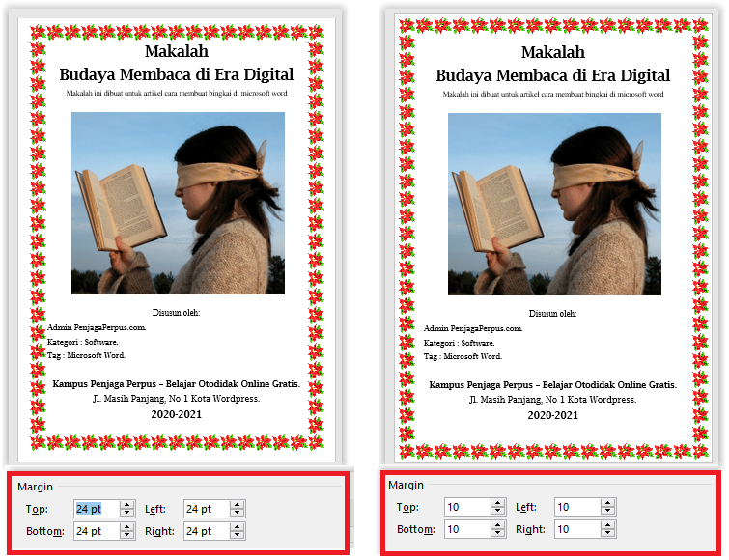The image size is (729, 560).
Task: Click 'Admin PenjagaPerpus.com.' in left preview
Action: pos(97,327)
